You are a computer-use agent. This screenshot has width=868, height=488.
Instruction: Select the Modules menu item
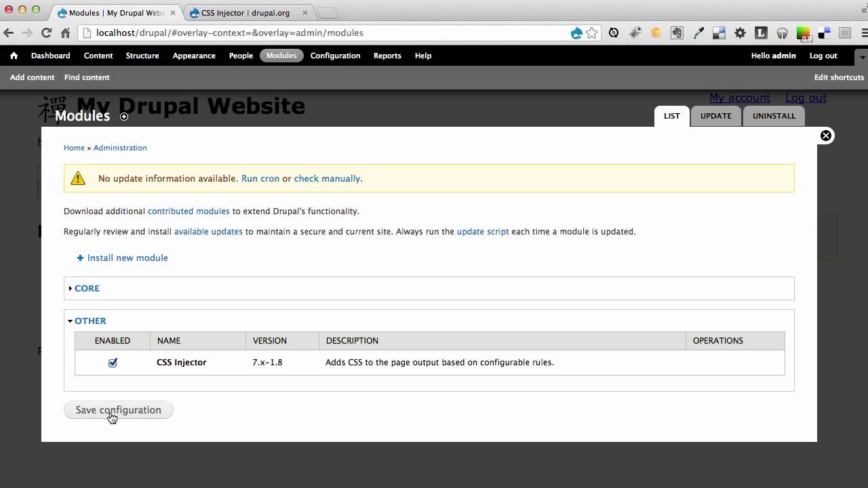pos(281,56)
